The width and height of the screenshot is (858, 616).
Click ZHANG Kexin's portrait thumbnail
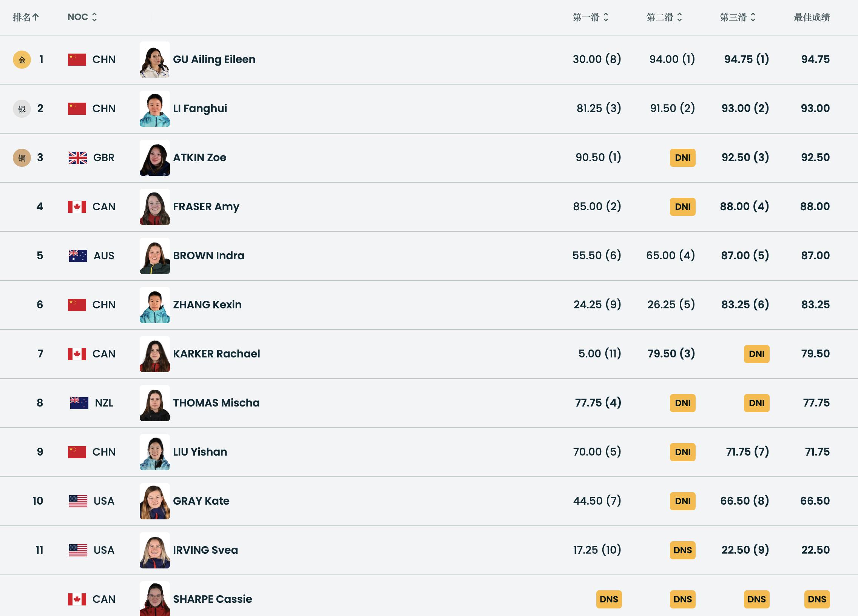point(155,305)
